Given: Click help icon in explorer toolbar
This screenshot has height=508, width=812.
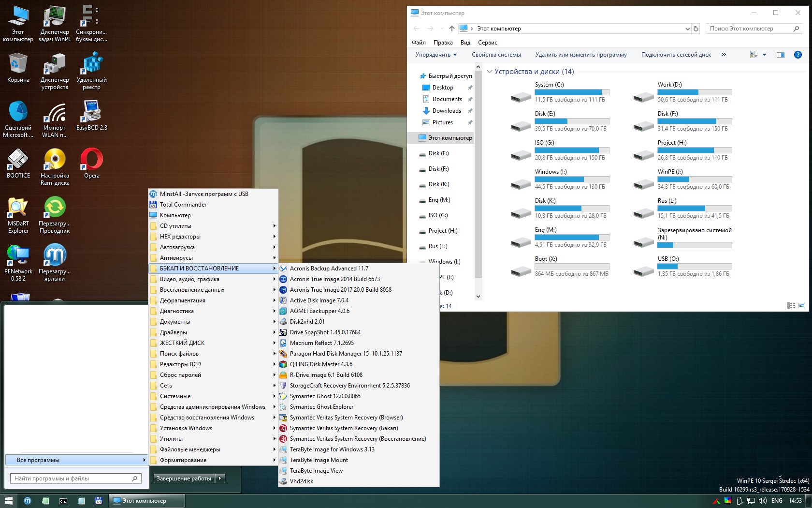Looking at the screenshot, I should click(x=798, y=55).
